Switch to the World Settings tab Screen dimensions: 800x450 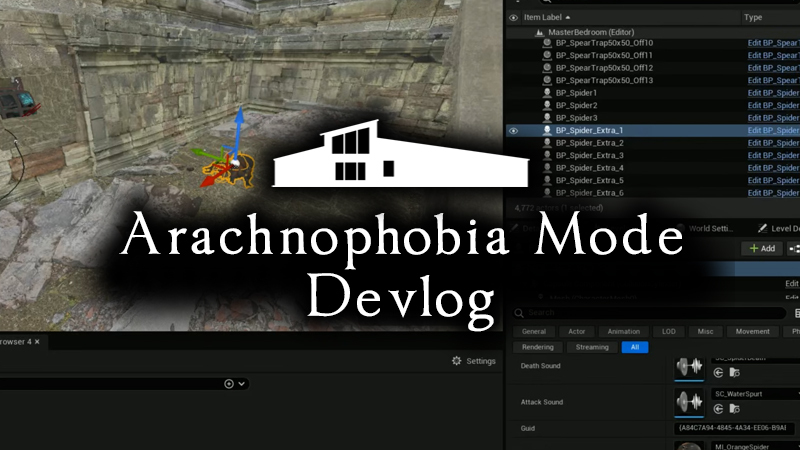[706, 229]
